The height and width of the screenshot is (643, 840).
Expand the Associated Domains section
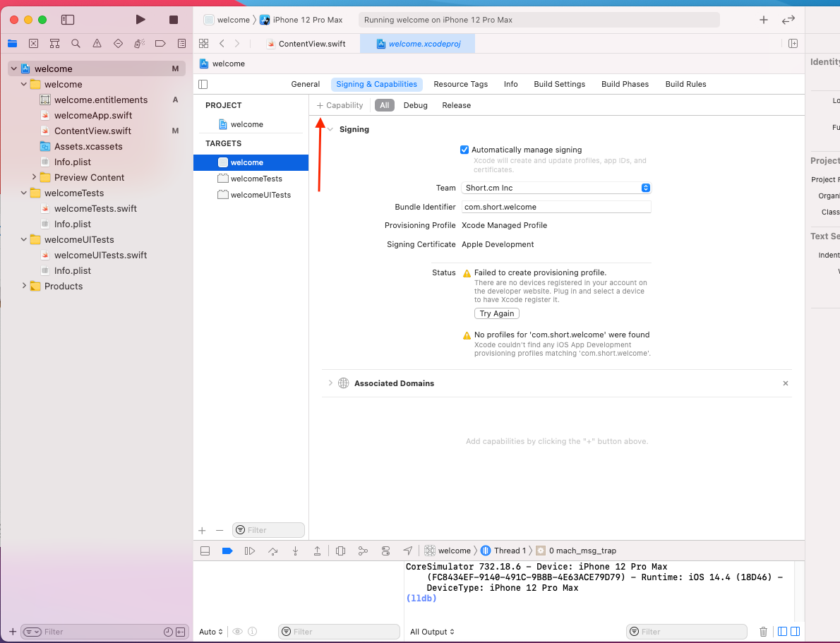coord(330,383)
